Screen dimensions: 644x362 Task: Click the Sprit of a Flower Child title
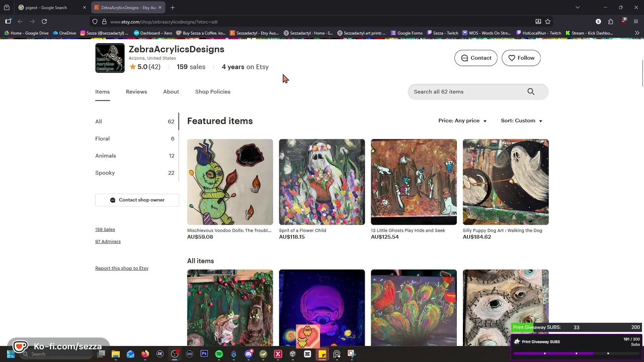pyautogui.click(x=303, y=230)
